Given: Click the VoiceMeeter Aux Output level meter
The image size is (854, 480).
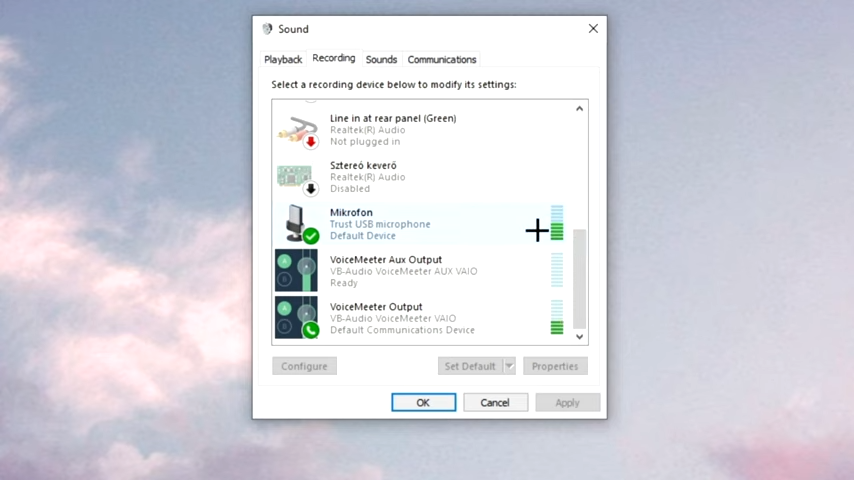Looking at the screenshot, I should pos(557,270).
